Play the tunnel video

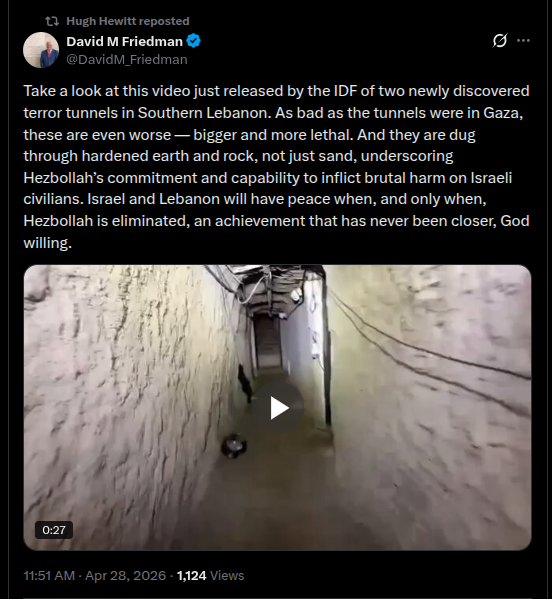(x=278, y=408)
